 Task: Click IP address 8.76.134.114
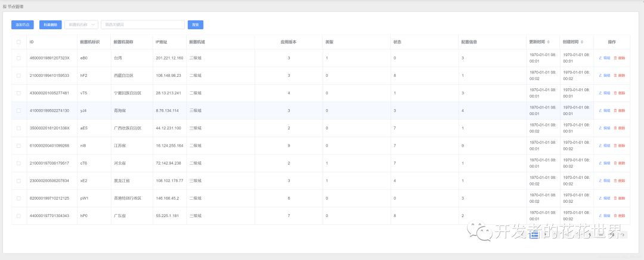(168, 110)
